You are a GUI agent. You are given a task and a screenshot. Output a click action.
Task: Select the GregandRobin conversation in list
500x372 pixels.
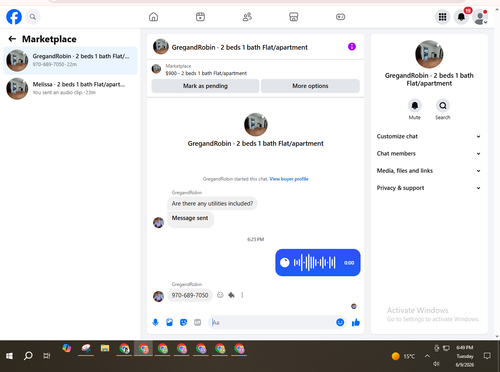(70, 60)
